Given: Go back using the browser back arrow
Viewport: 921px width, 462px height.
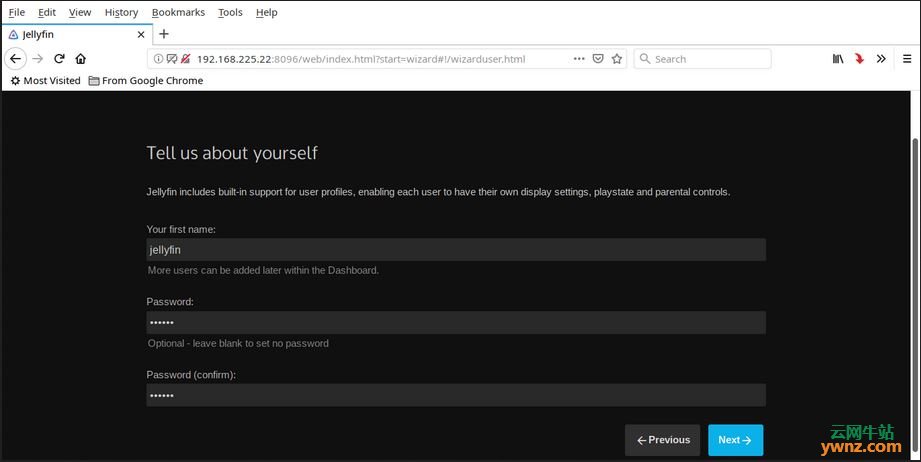Looking at the screenshot, I should (x=15, y=59).
